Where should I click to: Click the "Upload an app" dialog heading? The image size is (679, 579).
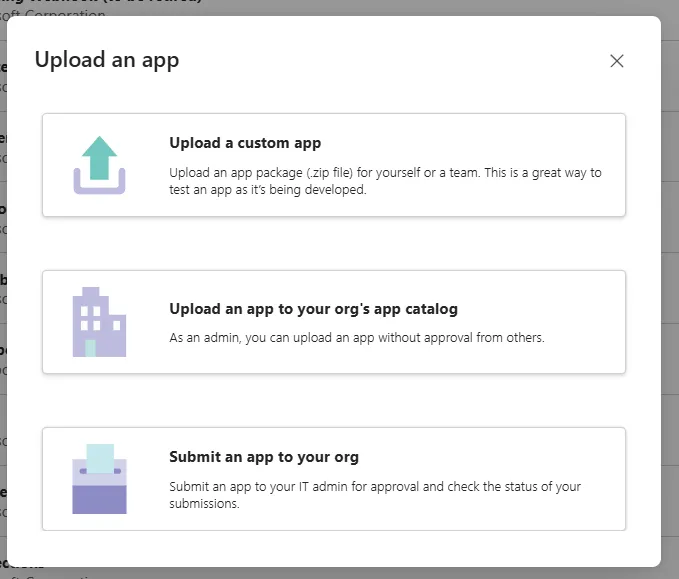pos(107,60)
